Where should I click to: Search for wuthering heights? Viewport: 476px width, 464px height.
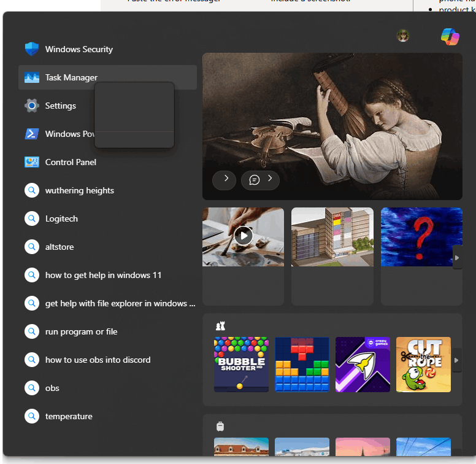click(107, 190)
